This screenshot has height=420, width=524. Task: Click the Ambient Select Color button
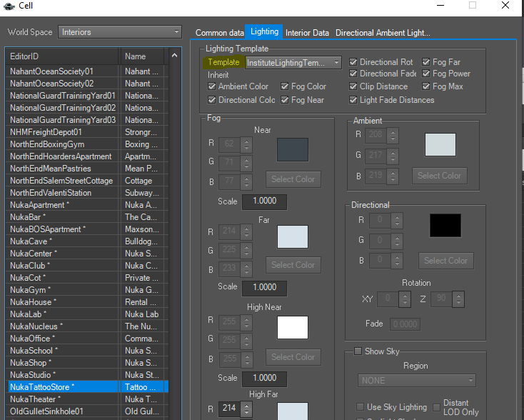pyautogui.click(x=440, y=176)
